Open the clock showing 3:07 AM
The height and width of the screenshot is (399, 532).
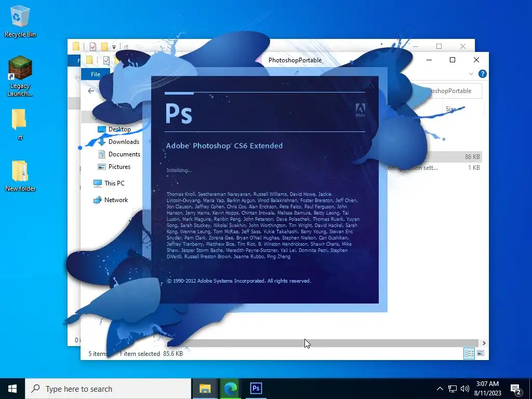487,389
